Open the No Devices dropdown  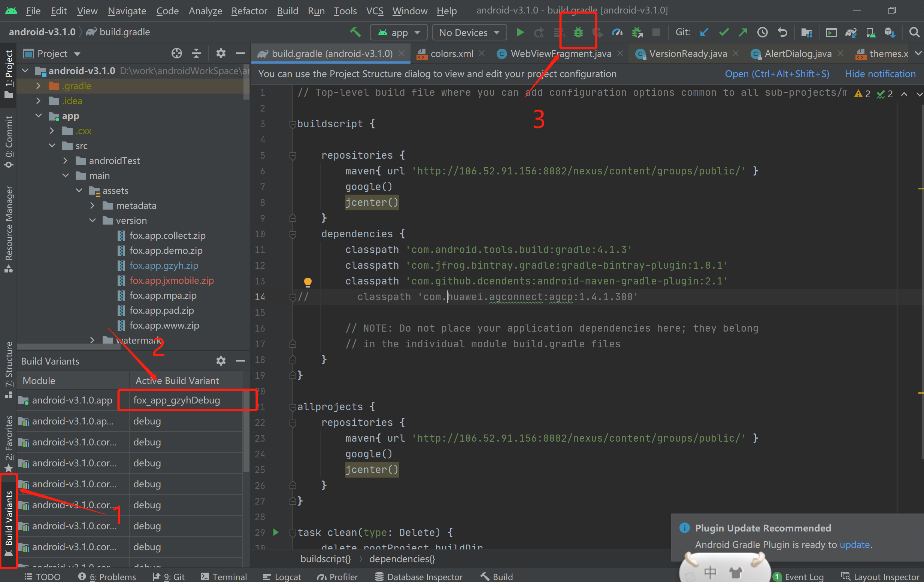469,33
